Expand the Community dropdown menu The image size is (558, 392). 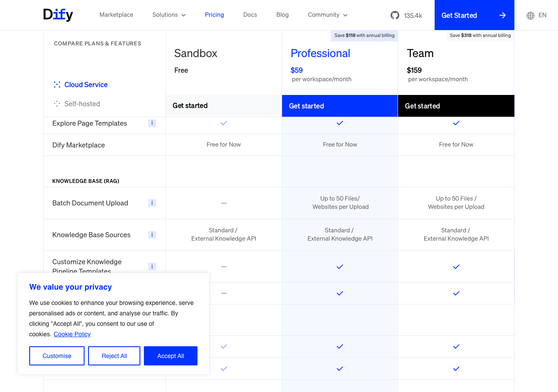[327, 15]
